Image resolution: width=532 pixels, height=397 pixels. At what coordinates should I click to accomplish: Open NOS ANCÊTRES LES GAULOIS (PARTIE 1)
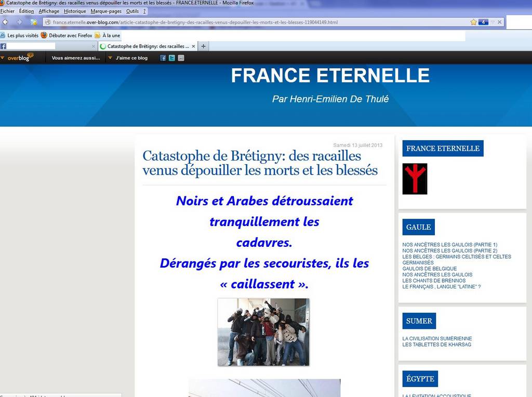(x=450, y=245)
